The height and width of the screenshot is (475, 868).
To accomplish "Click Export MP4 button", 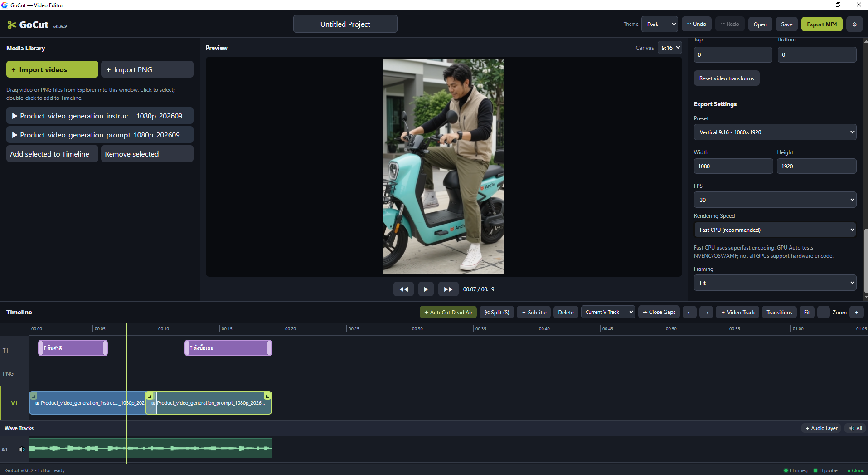I will (822, 24).
